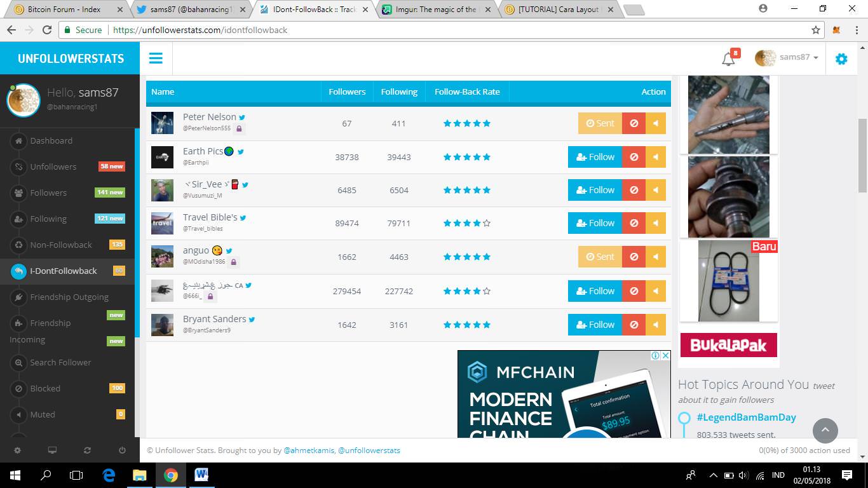868x488 pixels.
Task: Mute Sir_Vee with yellow speaker icon
Action: 655,190
